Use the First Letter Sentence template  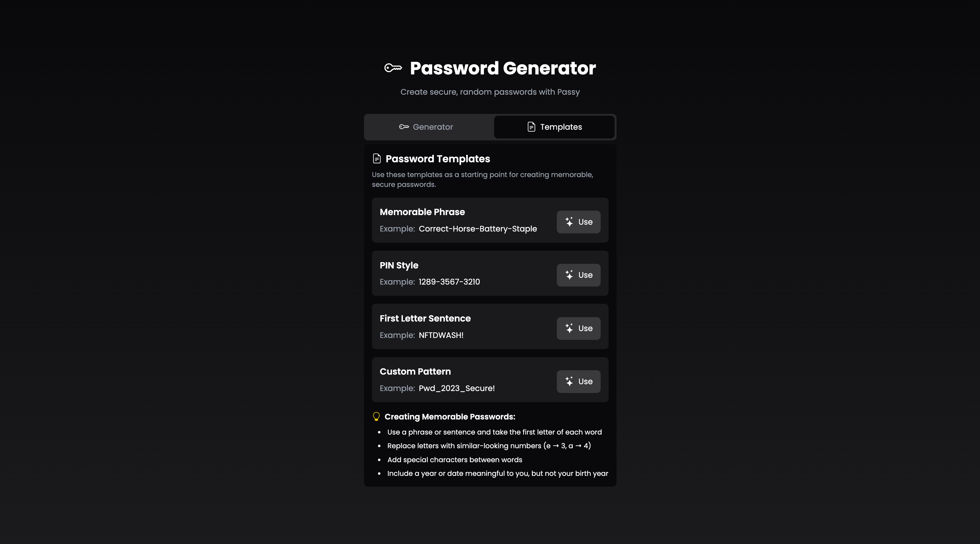click(x=579, y=328)
